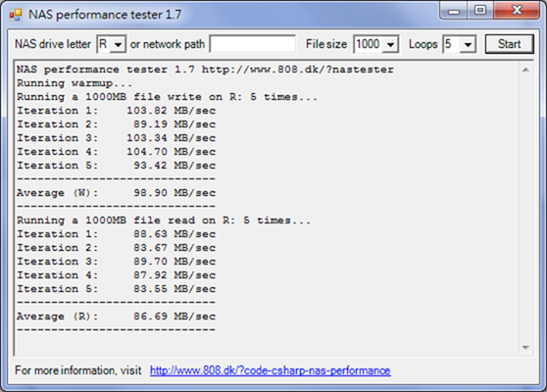The image size is (547, 392).
Task: Click the network path input field
Action: tap(253, 44)
